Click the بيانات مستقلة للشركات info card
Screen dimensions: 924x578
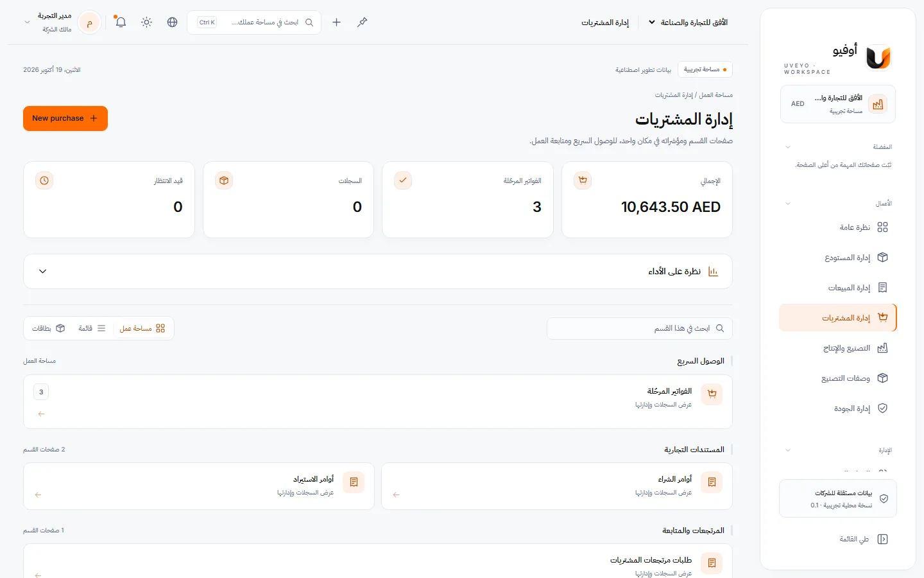point(838,498)
